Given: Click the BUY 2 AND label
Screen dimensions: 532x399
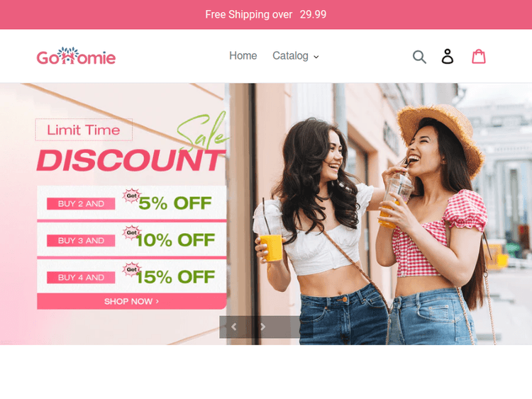Looking at the screenshot, I should click(81, 203).
